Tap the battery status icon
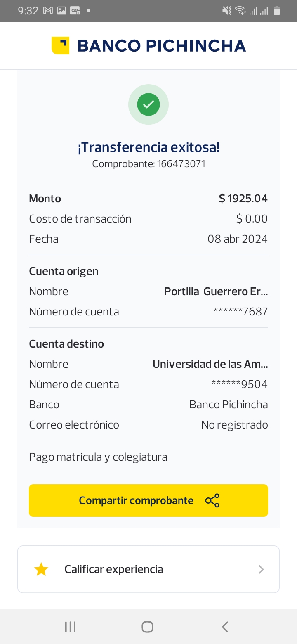The height and width of the screenshot is (644, 297). point(277,11)
